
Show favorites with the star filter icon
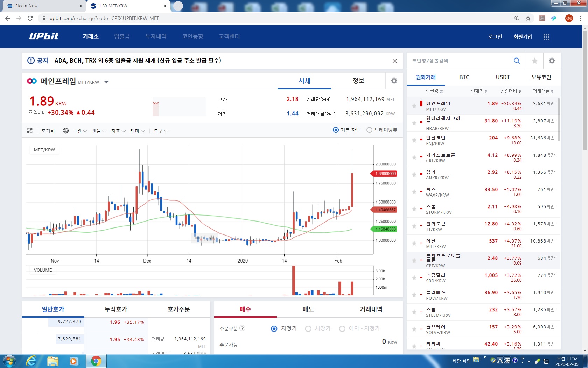(x=534, y=61)
